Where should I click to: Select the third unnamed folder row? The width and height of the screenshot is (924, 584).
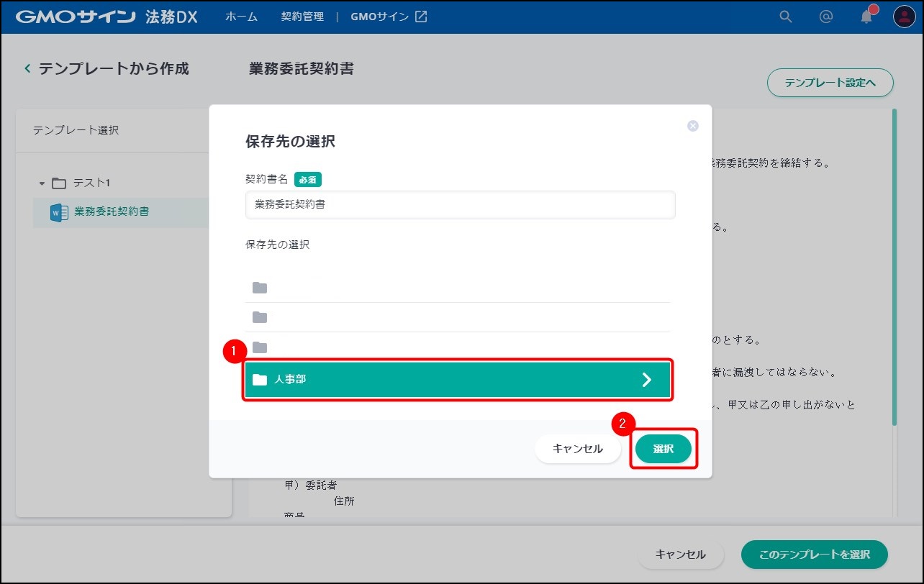coord(457,347)
